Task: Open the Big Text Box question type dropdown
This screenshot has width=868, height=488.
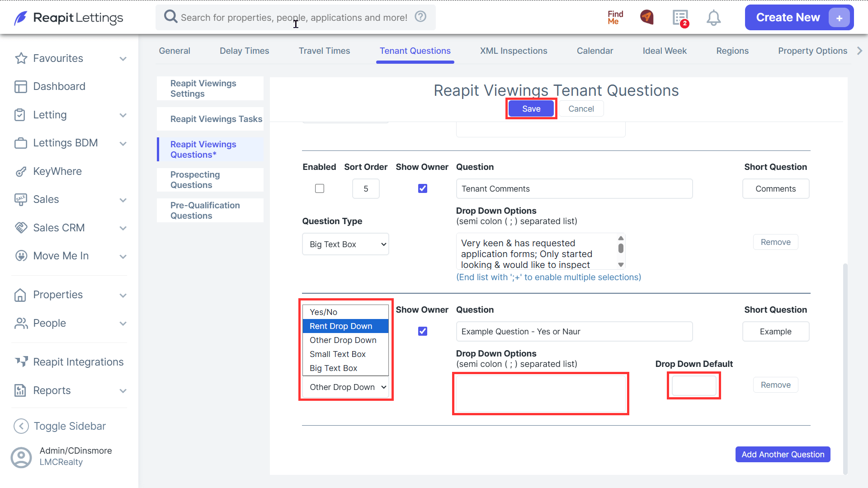Action: [x=345, y=244]
